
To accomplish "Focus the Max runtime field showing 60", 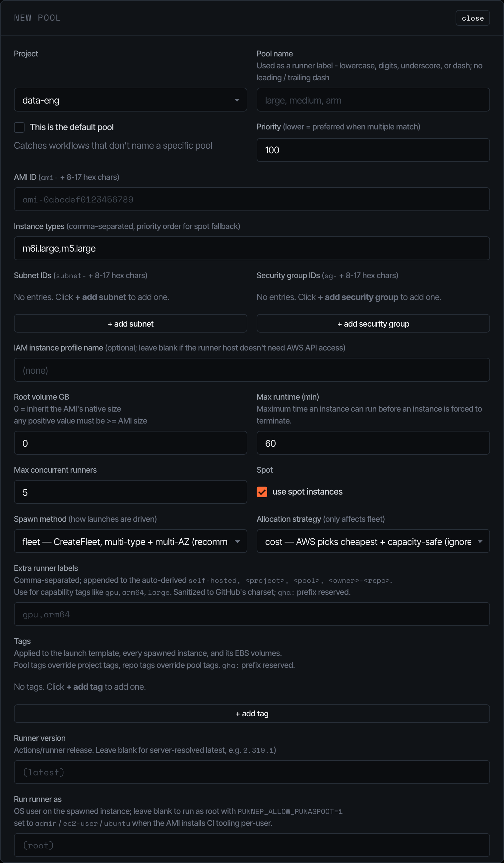I will click(373, 443).
